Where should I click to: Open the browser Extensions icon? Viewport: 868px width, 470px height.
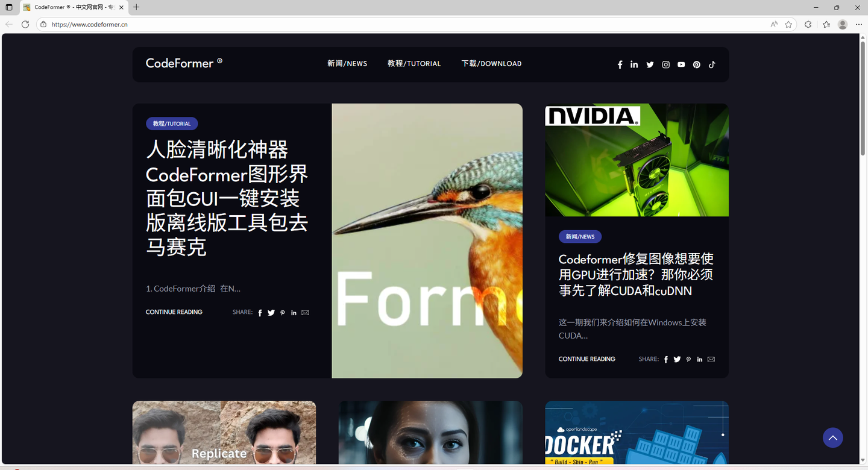click(808, 24)
